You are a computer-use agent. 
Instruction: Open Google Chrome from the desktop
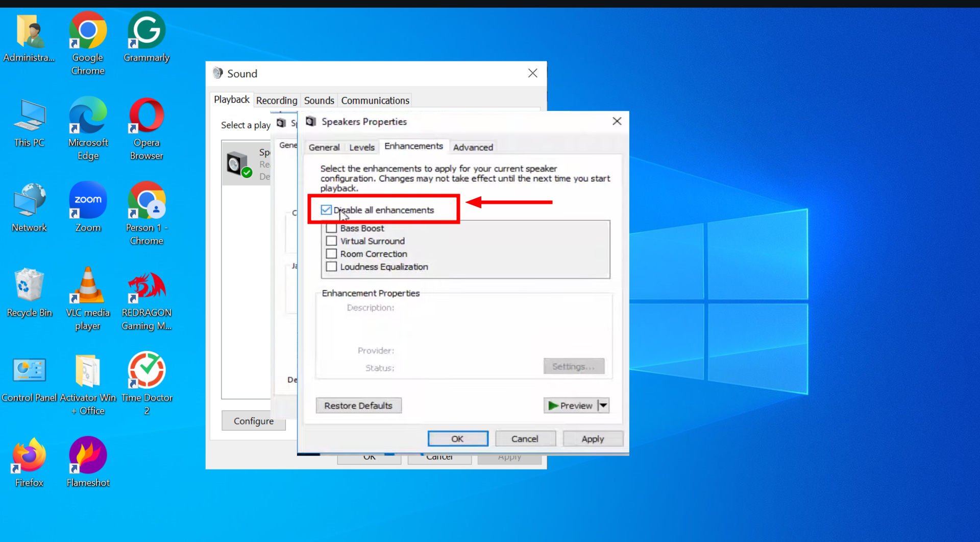tap(87, 31)
